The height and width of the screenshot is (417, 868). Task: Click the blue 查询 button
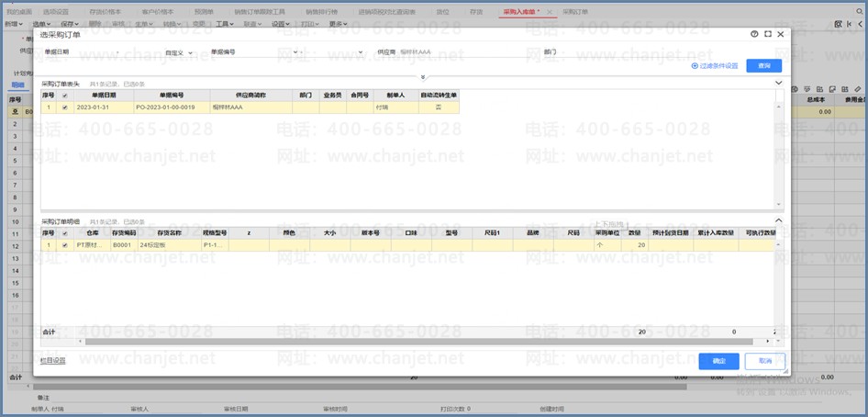point(763,66)
